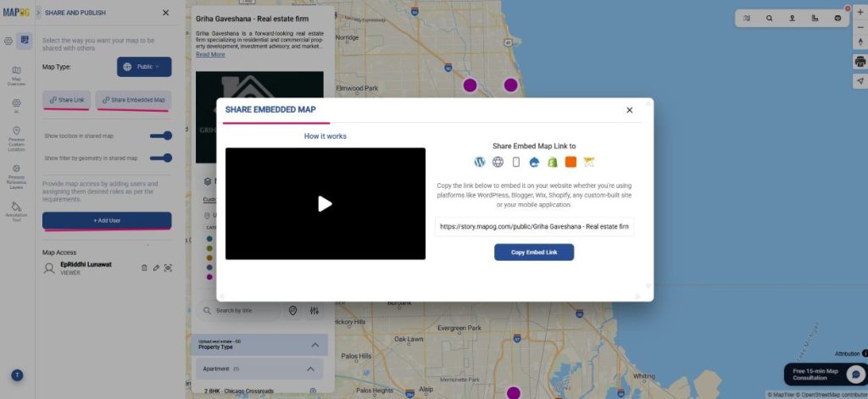
Task: Open Process Custom Location tool
Action: [16, 139]
